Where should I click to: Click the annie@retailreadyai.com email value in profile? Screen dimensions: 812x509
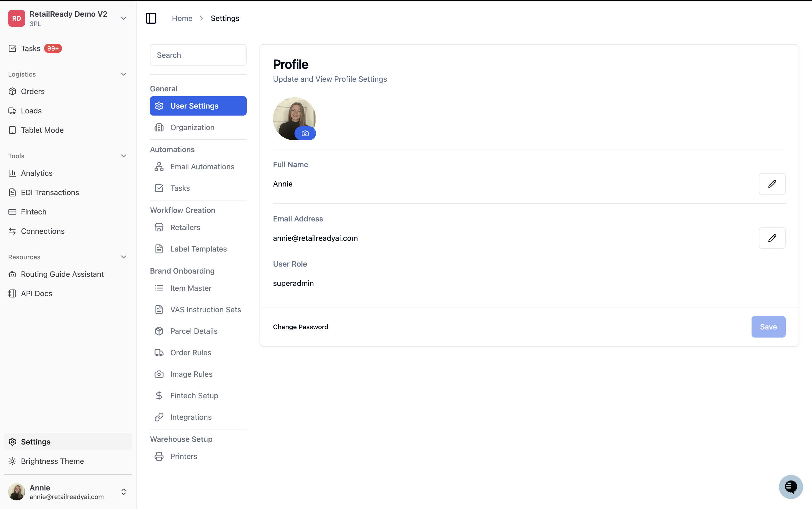[x=315, y=238]
